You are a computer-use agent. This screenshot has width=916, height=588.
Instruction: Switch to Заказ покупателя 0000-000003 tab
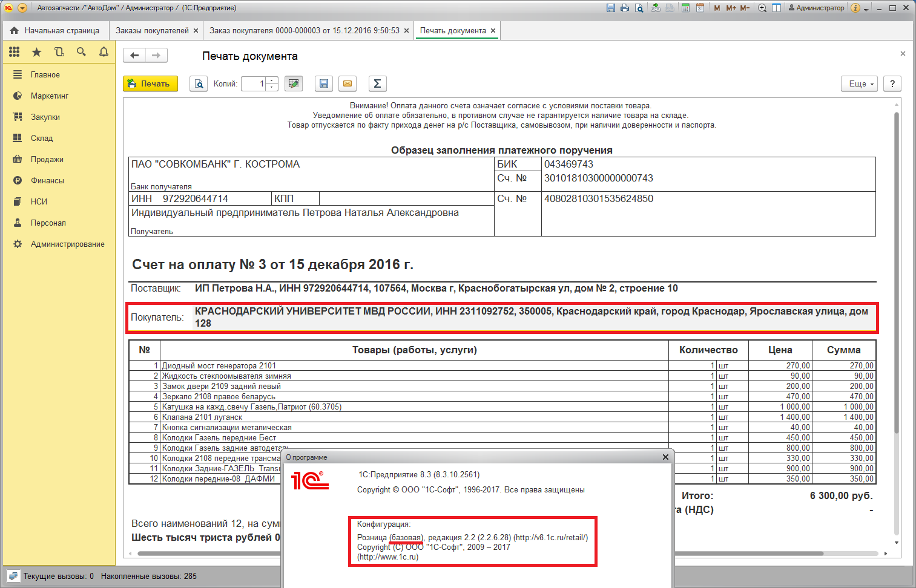(x=305, y=30)
